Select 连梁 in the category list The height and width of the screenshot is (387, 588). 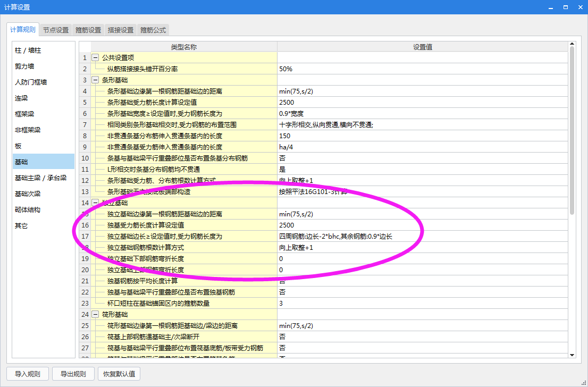[x=44, y=98]
